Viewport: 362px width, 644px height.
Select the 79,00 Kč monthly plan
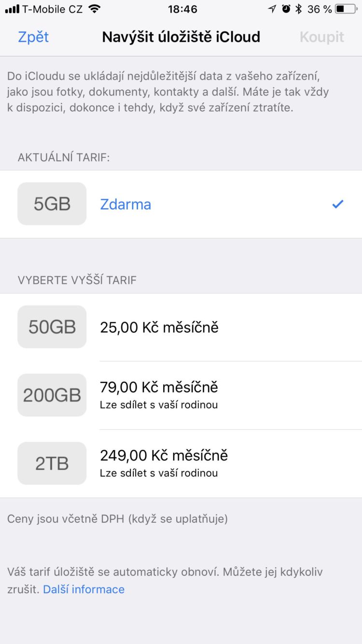[x=159, y=387]
